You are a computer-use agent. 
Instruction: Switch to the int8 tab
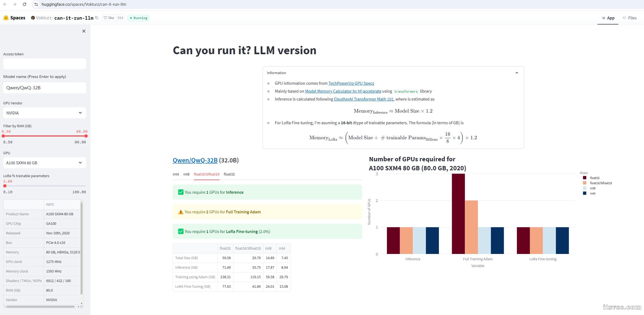[186, 174]
